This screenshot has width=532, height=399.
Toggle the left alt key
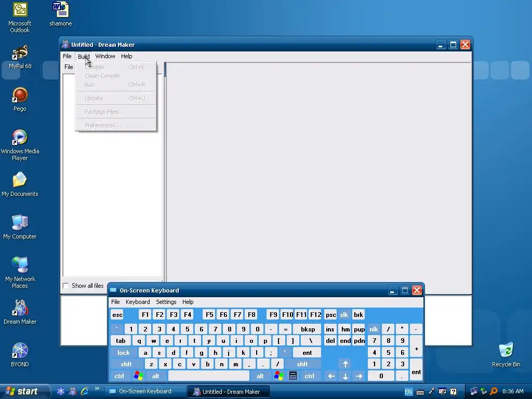[156, 376]
